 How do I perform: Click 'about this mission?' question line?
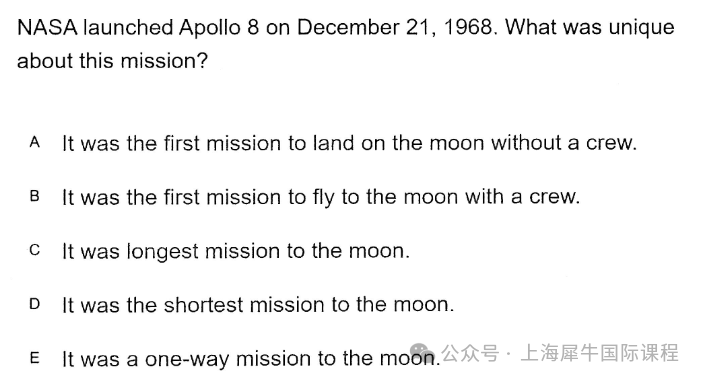[x=113, y=61]
